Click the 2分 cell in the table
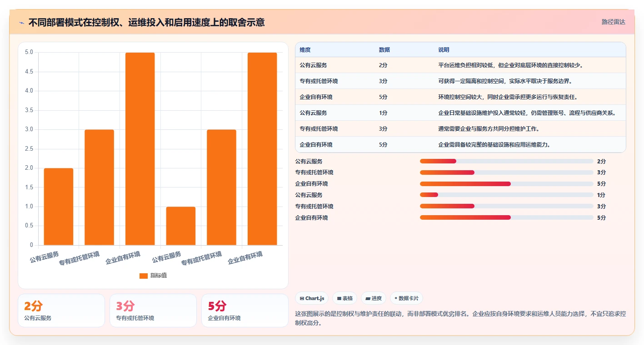Screen dimensions: 644x345 tap(383, 65)
